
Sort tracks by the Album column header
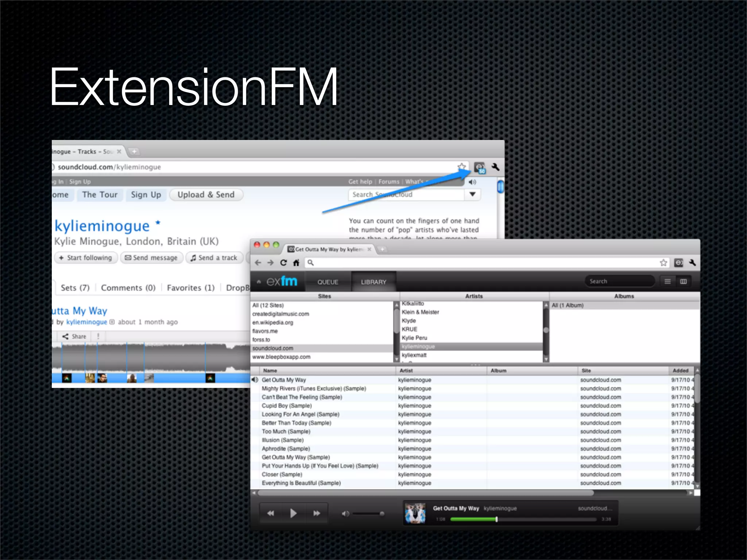(533, 370)
